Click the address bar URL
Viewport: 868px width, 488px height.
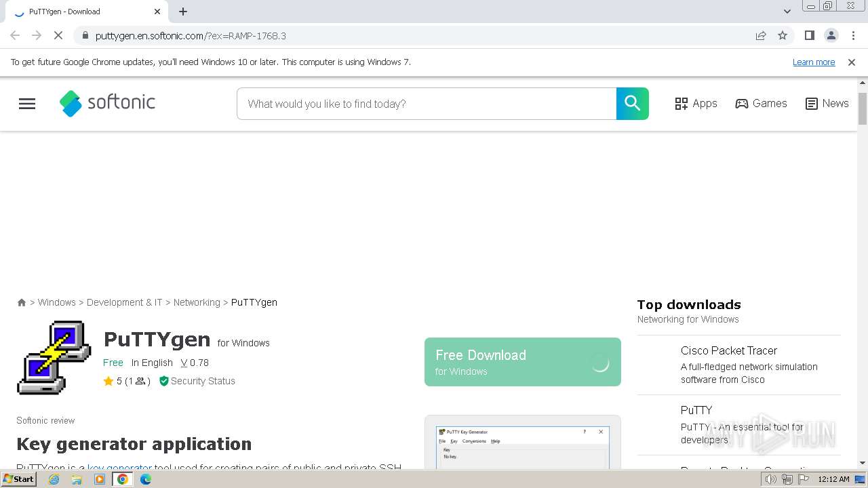tap(191, 36)
